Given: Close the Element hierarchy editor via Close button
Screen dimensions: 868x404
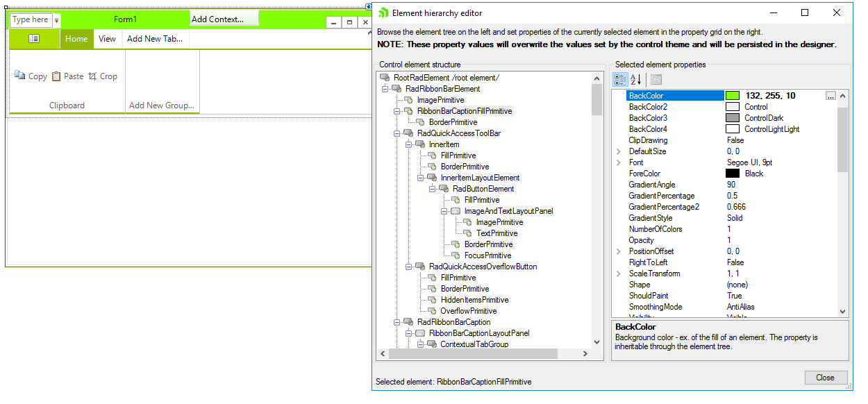Looking at the screenshot, I should click(826, 378).
